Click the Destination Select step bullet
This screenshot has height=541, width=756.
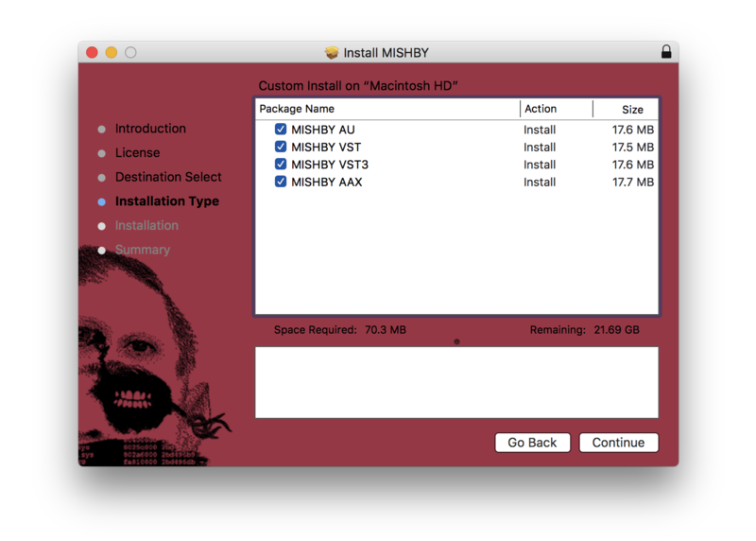102,178
